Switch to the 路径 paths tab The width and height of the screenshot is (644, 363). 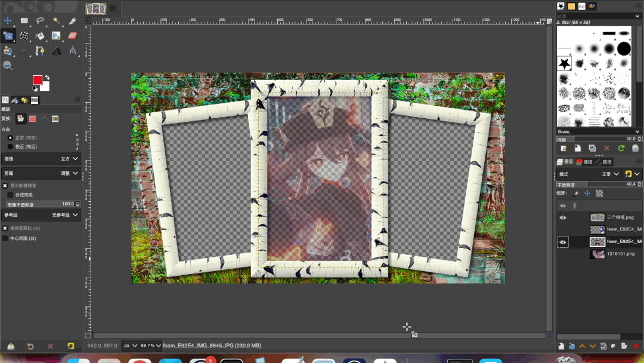(x=603, y=162)
